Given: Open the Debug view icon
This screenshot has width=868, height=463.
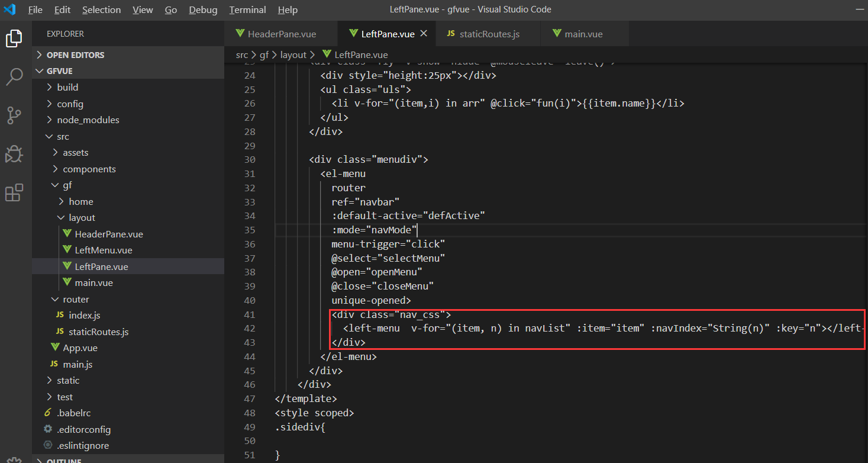Looking at the screenshot, I should pos(14,154).
